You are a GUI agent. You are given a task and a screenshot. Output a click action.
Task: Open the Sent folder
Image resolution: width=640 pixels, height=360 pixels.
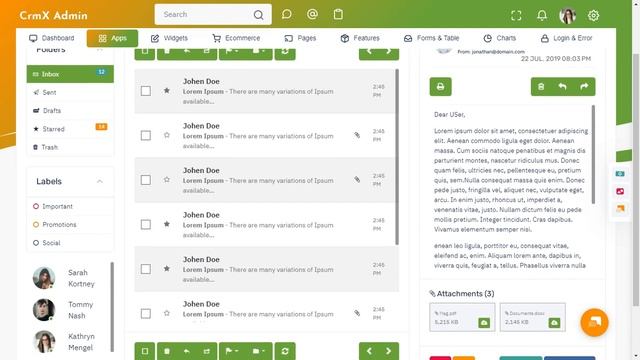(70, 92)
